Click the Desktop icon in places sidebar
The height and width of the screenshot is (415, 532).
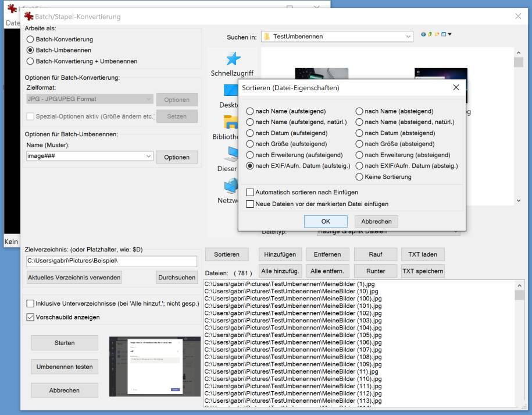230,91
